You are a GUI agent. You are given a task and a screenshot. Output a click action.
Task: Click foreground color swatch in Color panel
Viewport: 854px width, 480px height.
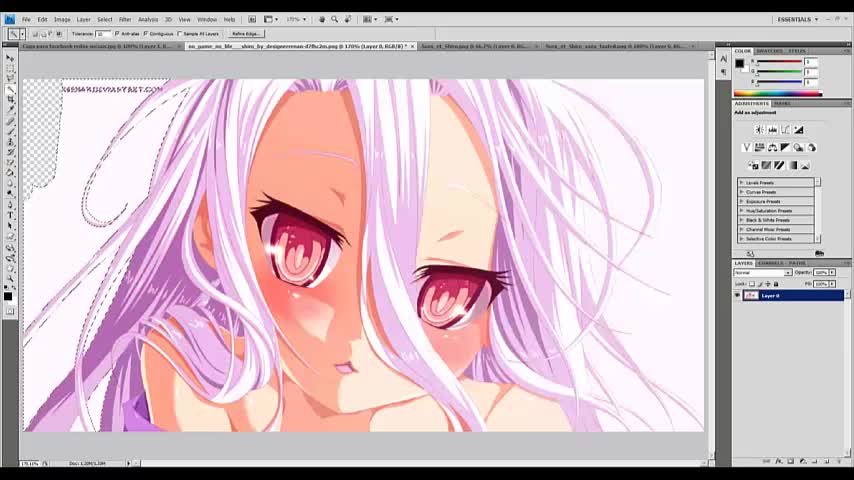(739, 63)
